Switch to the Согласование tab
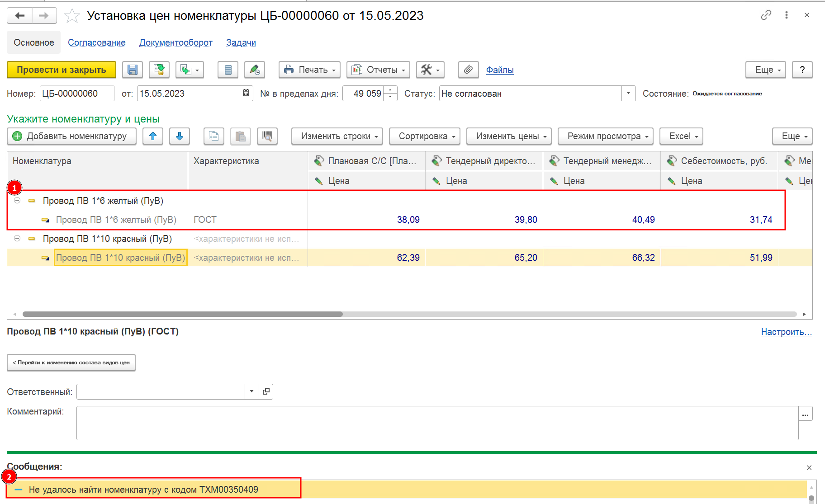Viewport: 825px width, 504px height. pyautogui.click(x=97, y=42)
